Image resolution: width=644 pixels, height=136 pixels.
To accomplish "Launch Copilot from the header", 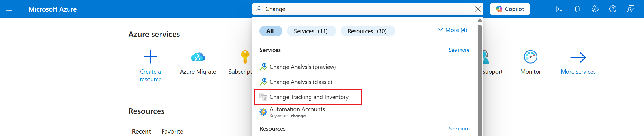I will point(510,9).
